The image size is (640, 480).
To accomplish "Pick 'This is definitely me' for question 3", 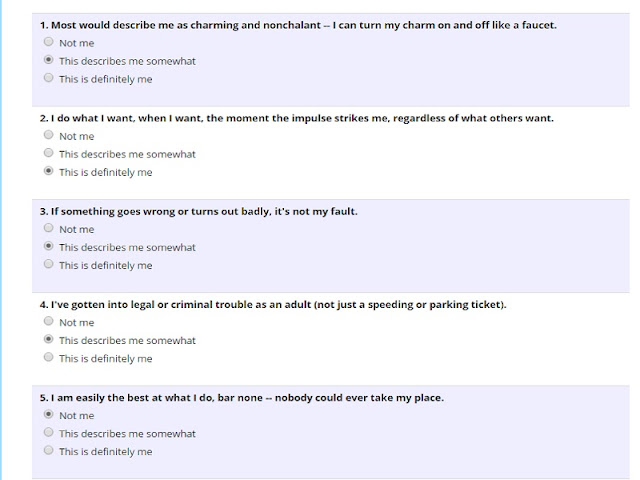I will (49, 264).
